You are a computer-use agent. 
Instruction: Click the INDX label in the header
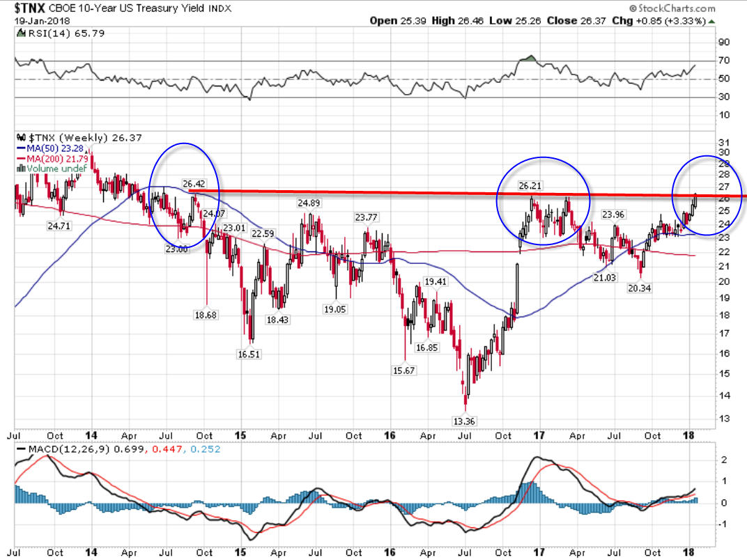point(220,8)
